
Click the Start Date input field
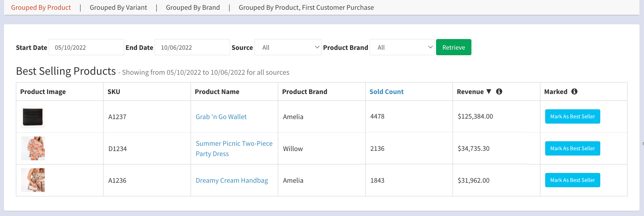[86, 47]
